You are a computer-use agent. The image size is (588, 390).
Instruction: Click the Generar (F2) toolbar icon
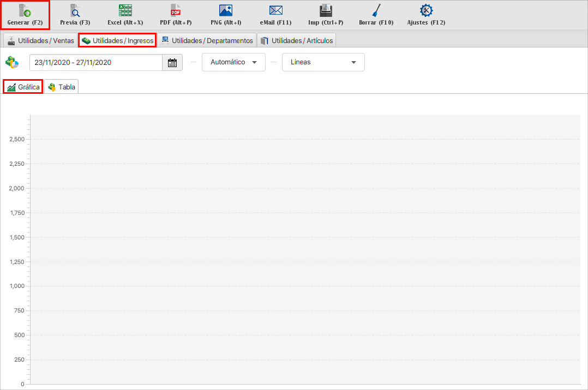(x=25, y=10)
